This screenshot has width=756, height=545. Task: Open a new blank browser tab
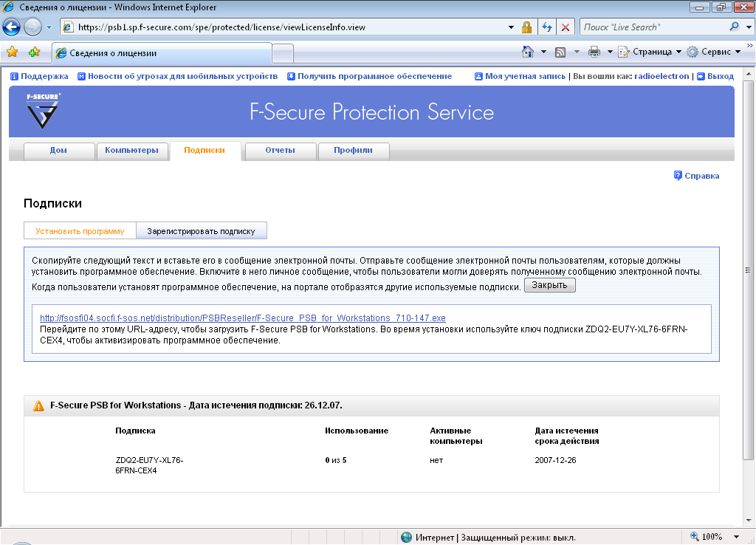click(283, 53)
